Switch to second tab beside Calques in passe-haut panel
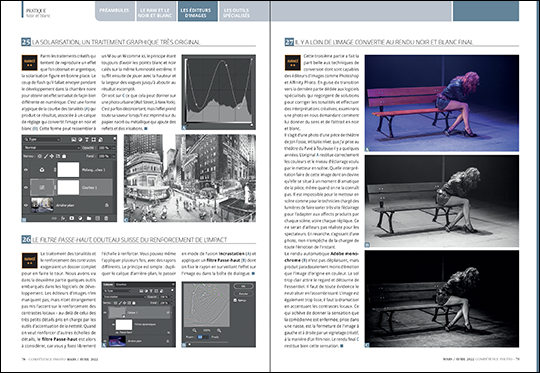 pos(121,284)
